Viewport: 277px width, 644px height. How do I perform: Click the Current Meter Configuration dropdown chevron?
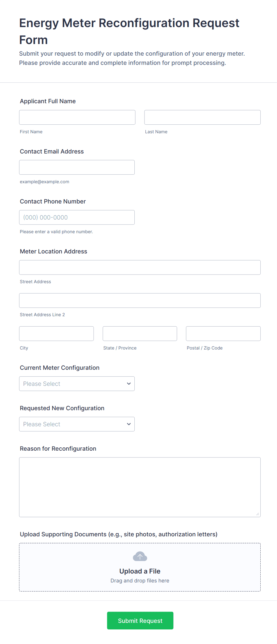coord(129,384)
